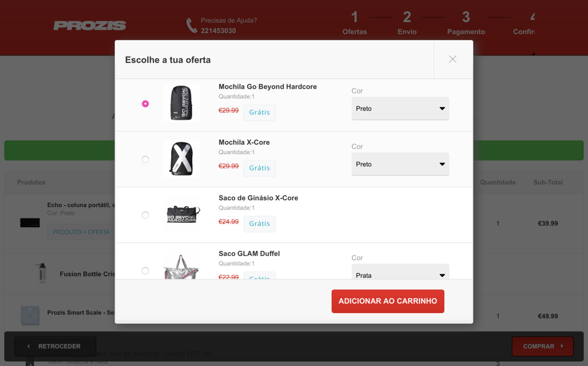This screenshot has width=588, height=366.
Task: Click the Retroceder back button
Action: click(x=55, y=346)
